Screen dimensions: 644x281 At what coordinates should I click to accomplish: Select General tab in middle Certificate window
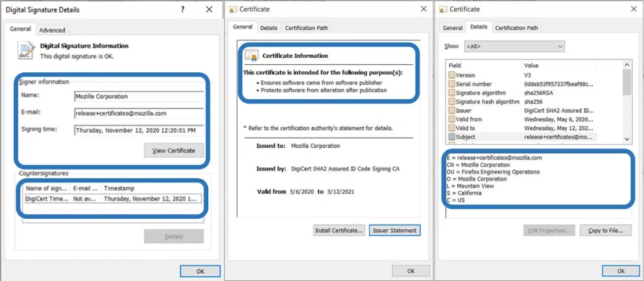click(x=242, y=26)
